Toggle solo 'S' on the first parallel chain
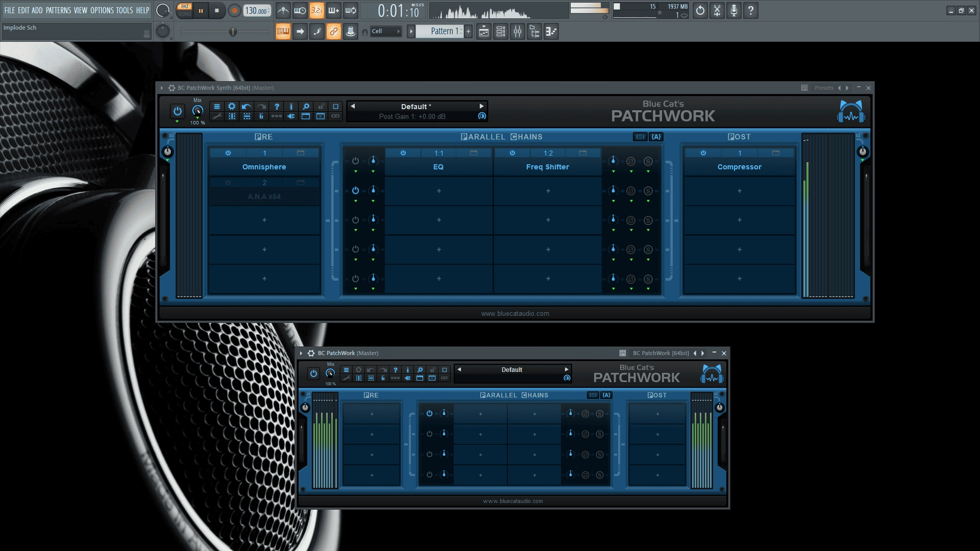The width and height of the screenshot is (980, 551). pos(648,161)
